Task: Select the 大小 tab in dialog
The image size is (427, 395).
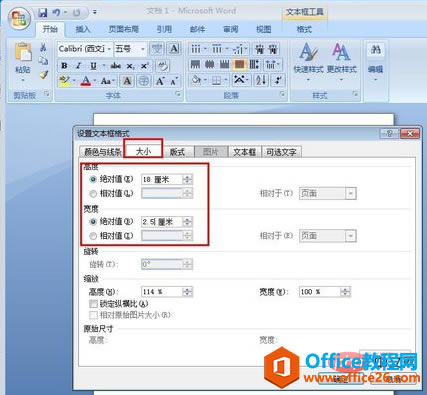Action: point(144,151)
